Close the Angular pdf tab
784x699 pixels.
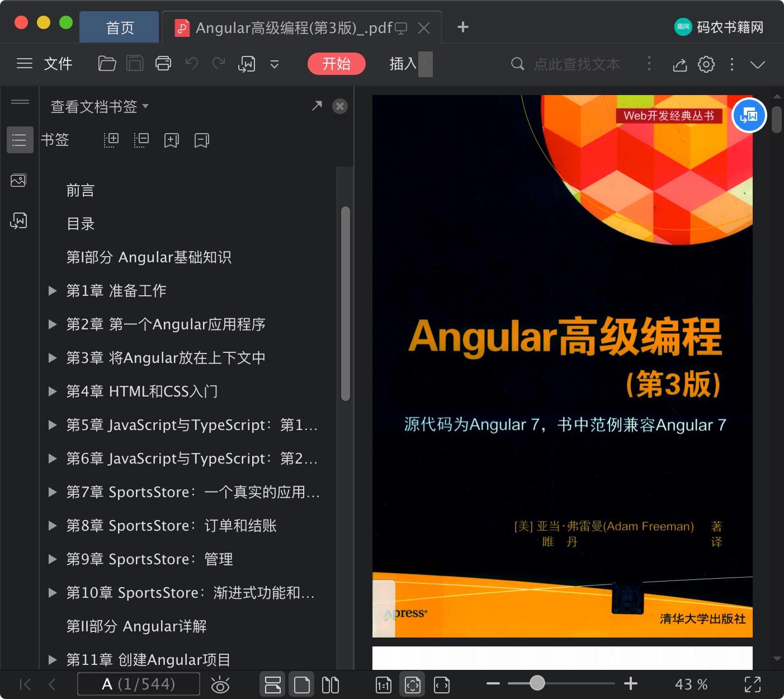coord(424,28)
